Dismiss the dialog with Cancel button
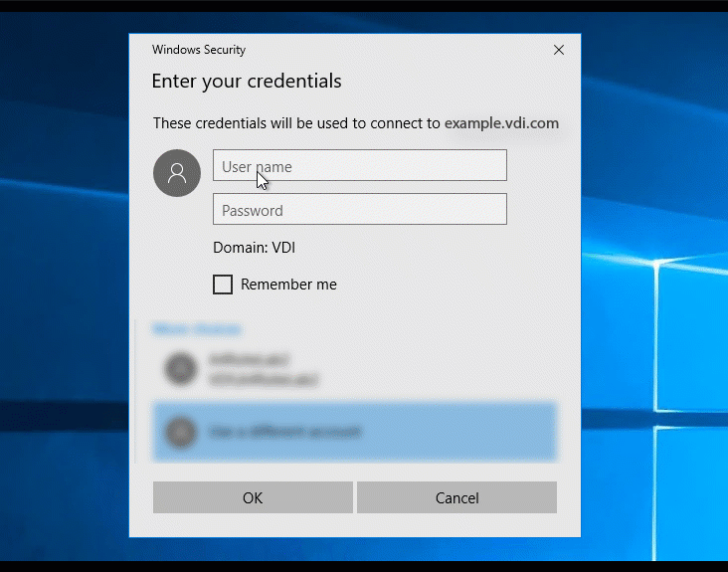The width and height of the screenshot is (728, 572). point(456,497)
